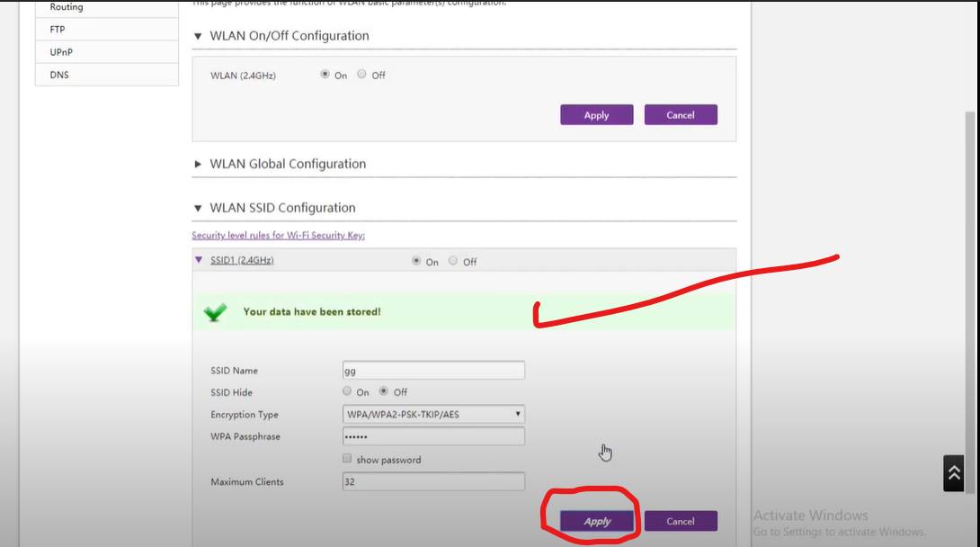Viewport: 980px width, 547px height.
Task: Check the show password checkbox
Action: click(347, 459)
